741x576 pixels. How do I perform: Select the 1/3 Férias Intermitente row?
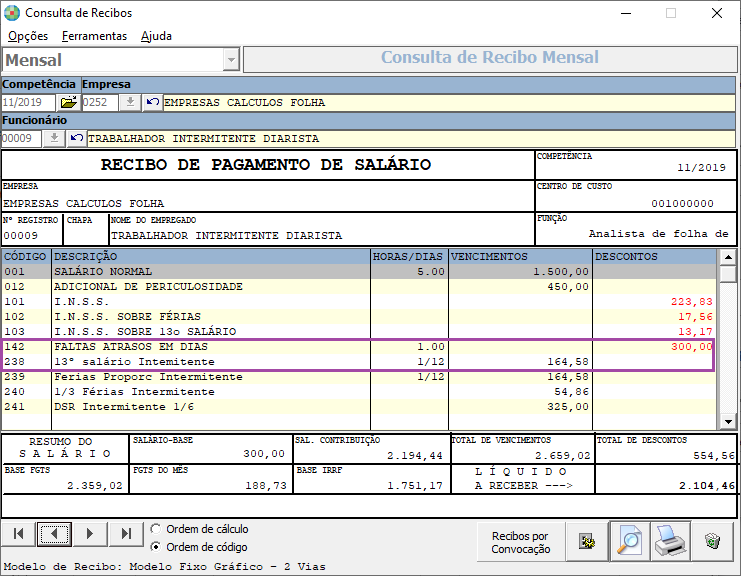(359, 392)
